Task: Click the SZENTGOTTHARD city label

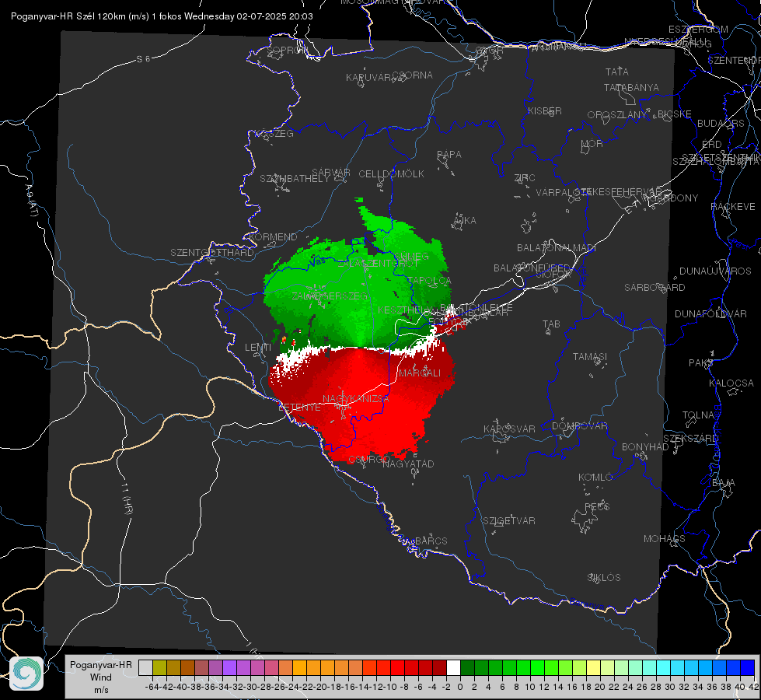Action: 212,253
